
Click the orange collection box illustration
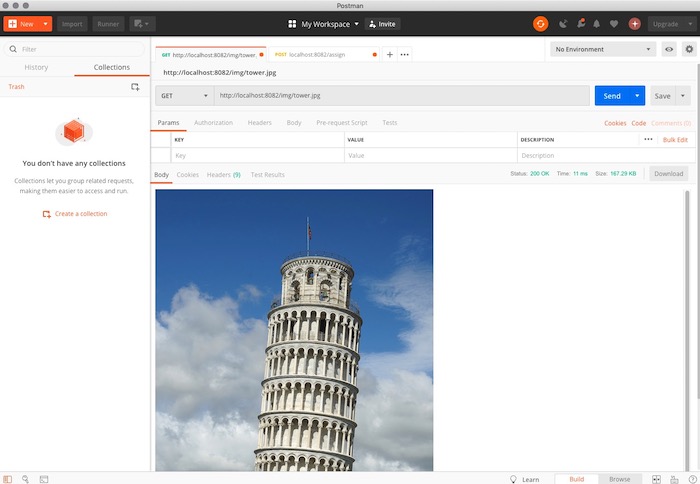[x=74, y=131]
